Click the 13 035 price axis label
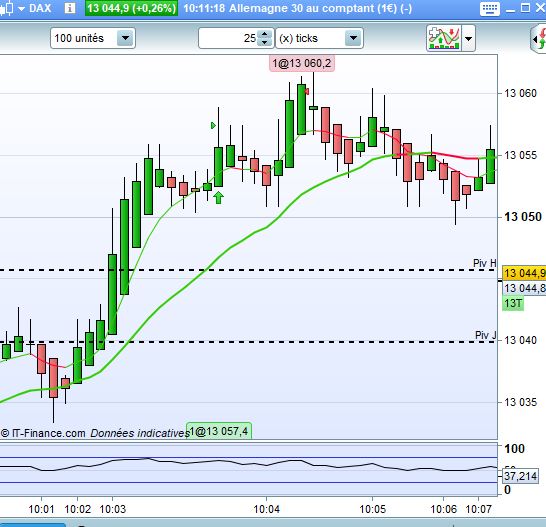This screenshot has height=527, width=546. click(520, 402)
